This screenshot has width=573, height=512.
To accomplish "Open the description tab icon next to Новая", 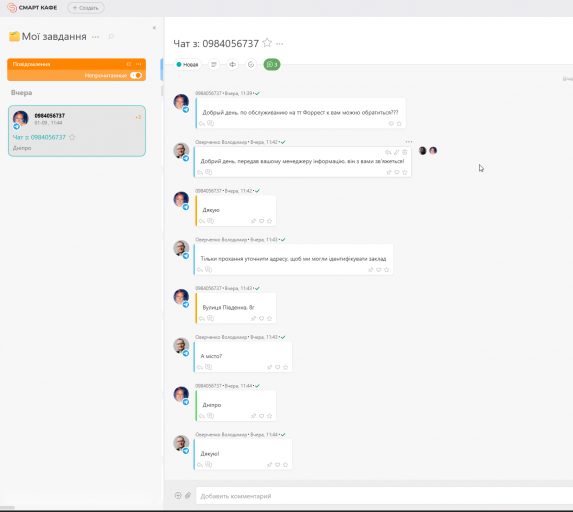I will pos(214,65).
